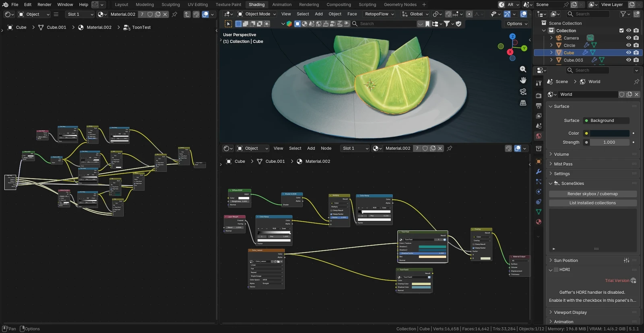
Task: Open the Object Mode dropdown
Action: (x=257, y=14)
